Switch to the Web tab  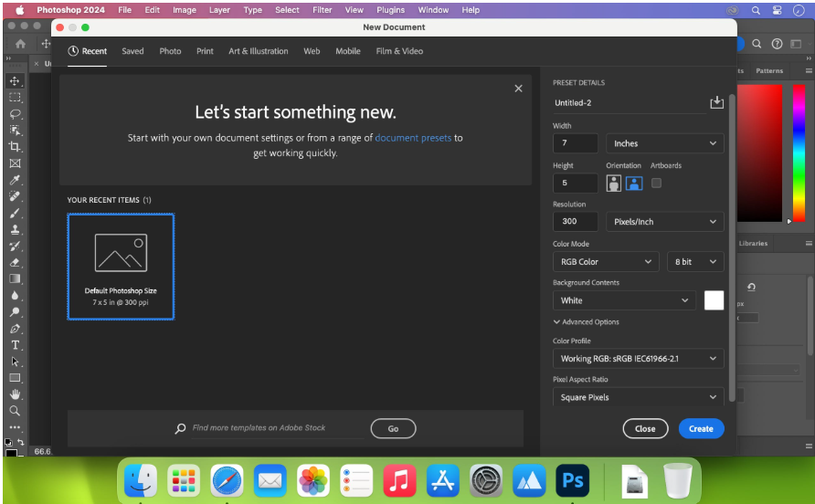click(312, 51)
